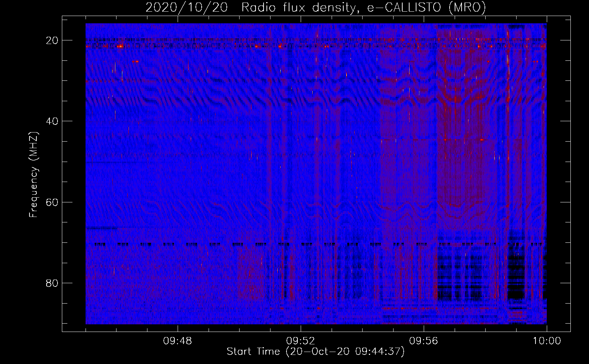Click the 10:00 time tick label

(547, 341)
